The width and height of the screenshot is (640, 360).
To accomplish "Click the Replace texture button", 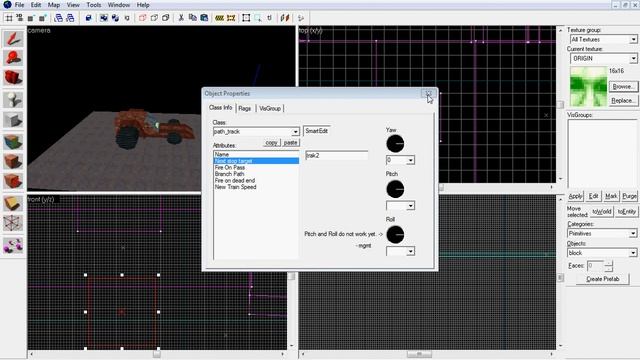I will tap(622, 100).
